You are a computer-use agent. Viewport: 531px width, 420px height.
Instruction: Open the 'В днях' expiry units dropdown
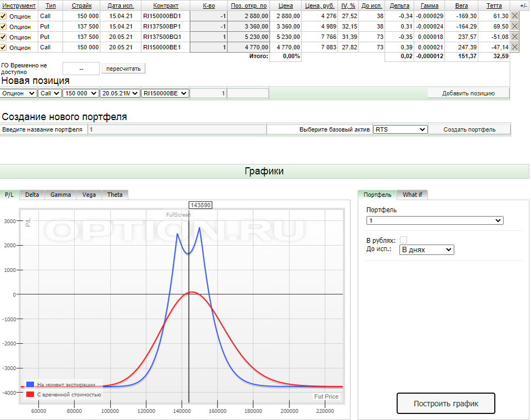pos(427,249)
